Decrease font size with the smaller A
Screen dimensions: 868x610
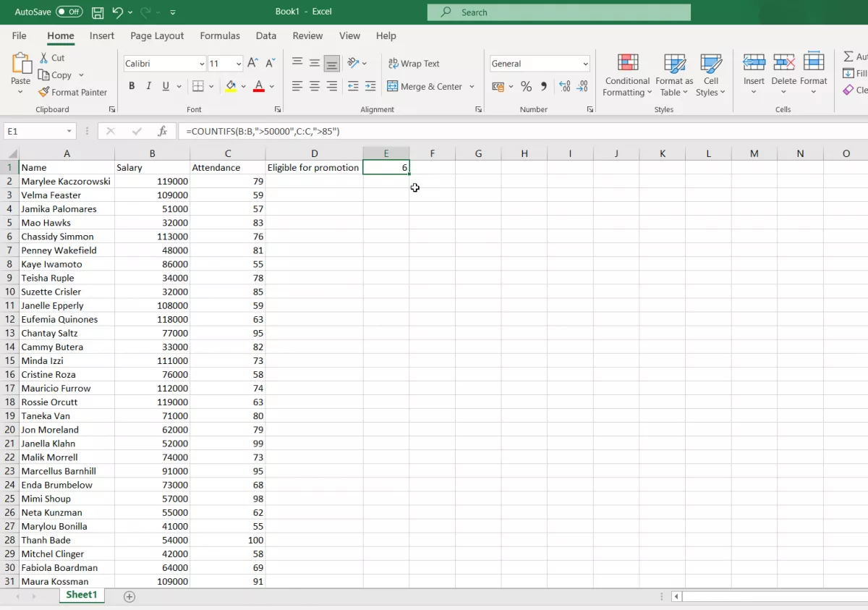click(x=270, y=64)
